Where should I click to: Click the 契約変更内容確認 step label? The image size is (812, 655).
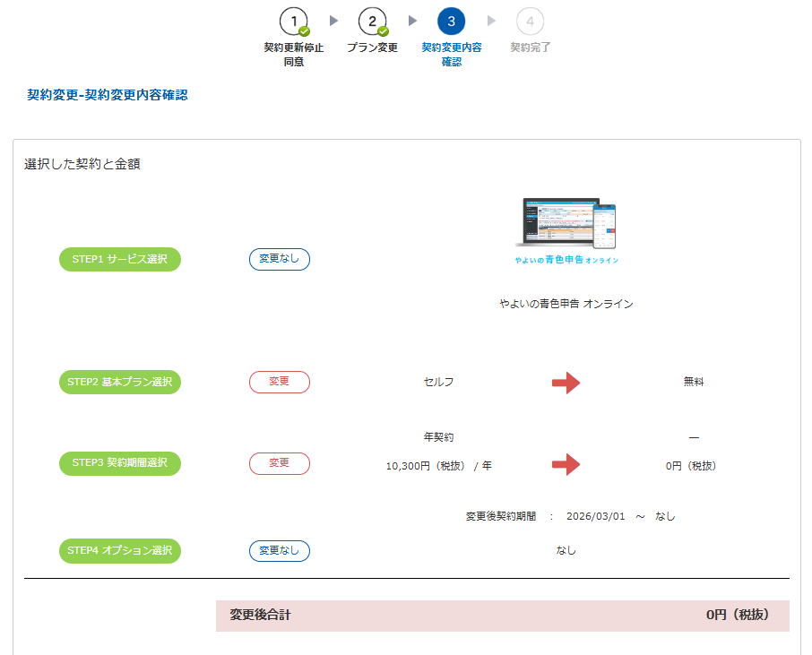point(451,55)
